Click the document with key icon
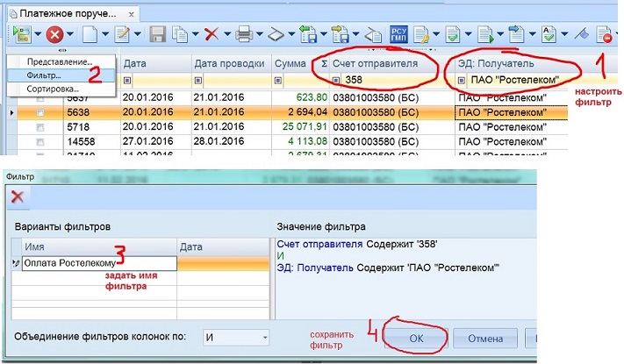The image size is (624, 364). coord(421,34)
